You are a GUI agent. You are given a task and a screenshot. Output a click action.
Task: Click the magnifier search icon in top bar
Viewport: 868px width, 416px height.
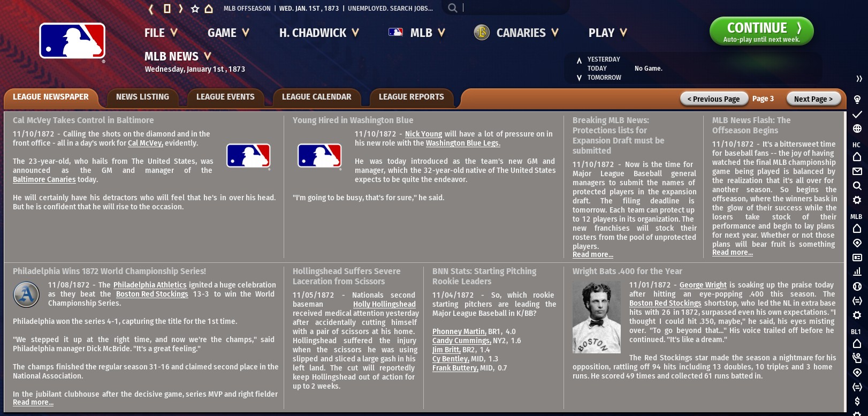[453, 8]
